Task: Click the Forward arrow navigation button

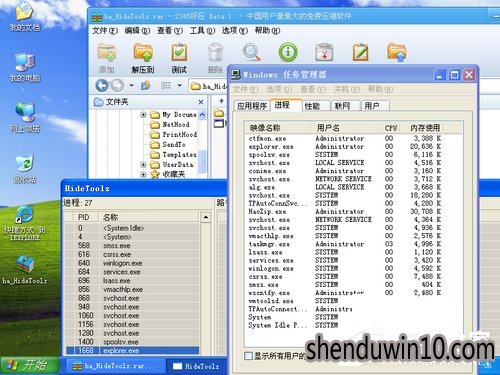Action: (117, 86)
